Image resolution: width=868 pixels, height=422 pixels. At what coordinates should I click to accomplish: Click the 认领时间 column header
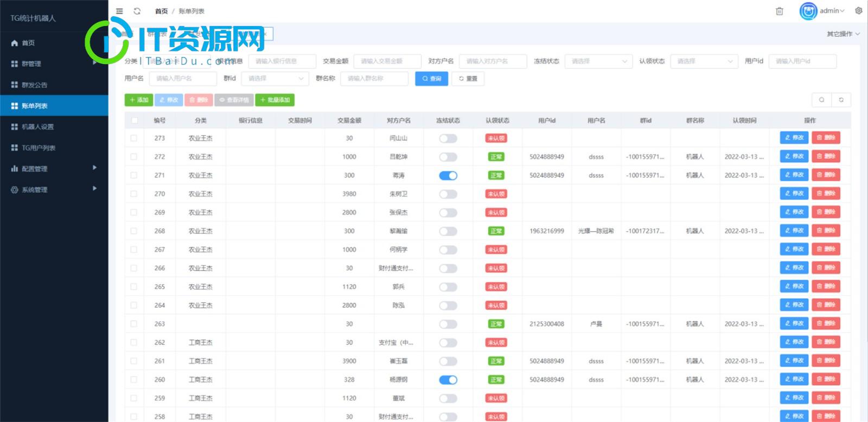tap(744, 120)
